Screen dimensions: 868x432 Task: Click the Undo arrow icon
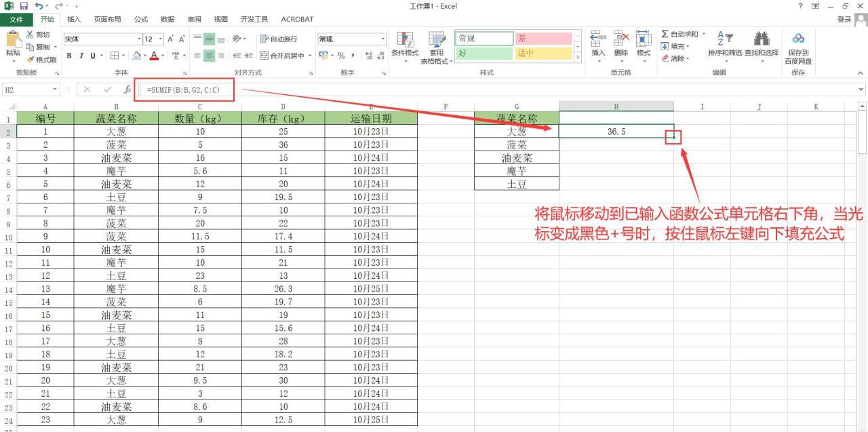39,6
